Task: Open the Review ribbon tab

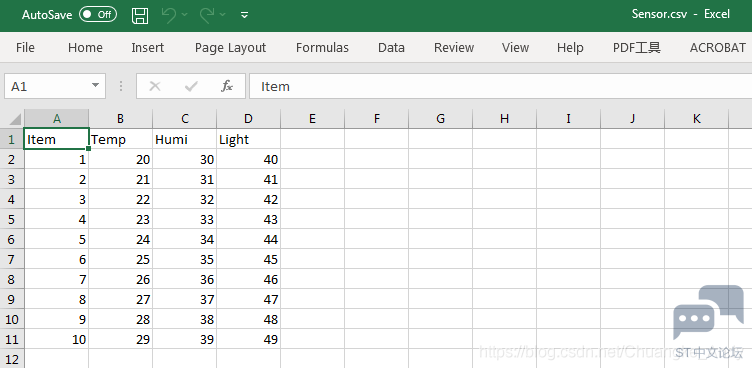Action: tap(454, 47)
